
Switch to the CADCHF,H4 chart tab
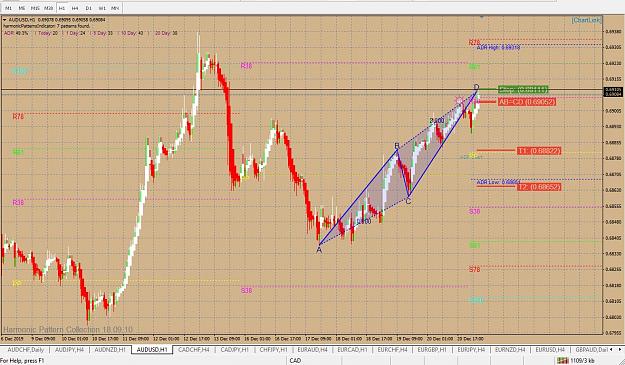tap(194, 349)
